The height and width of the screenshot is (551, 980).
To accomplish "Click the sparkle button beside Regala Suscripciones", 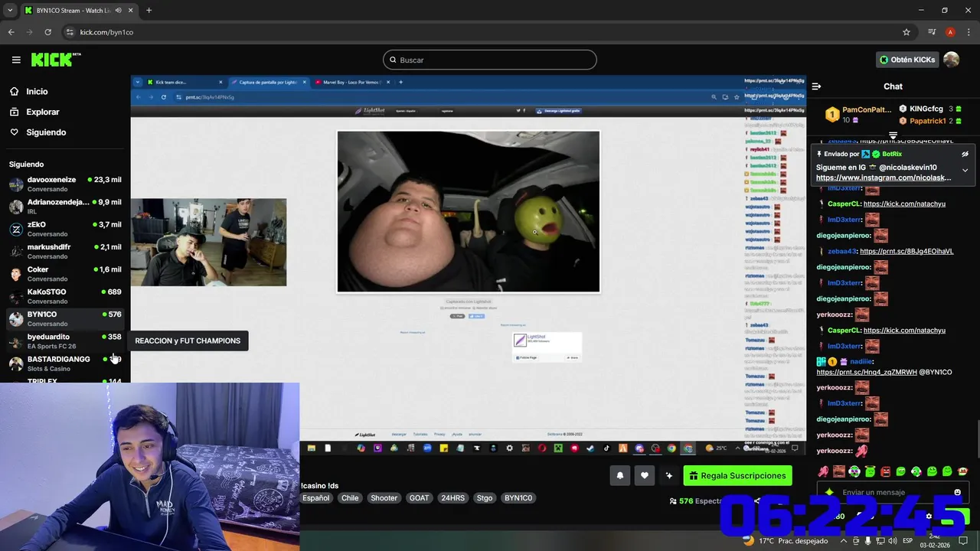I will pos(669,475).
